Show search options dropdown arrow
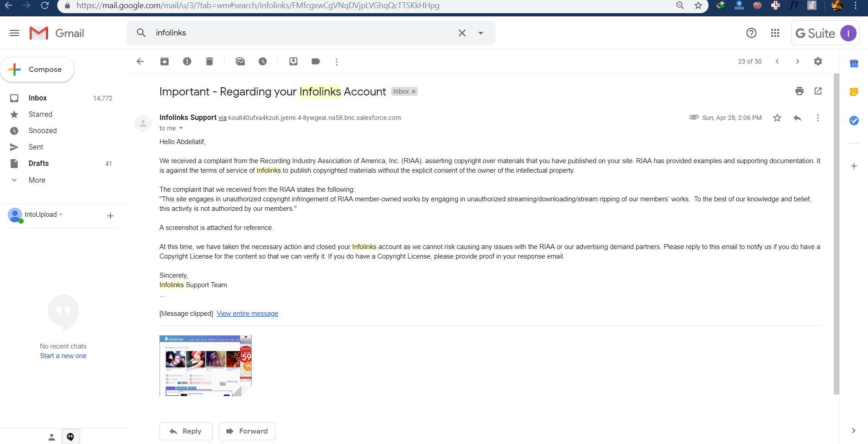The height and width of the screenshot is (444, 868). click(481, 33)
